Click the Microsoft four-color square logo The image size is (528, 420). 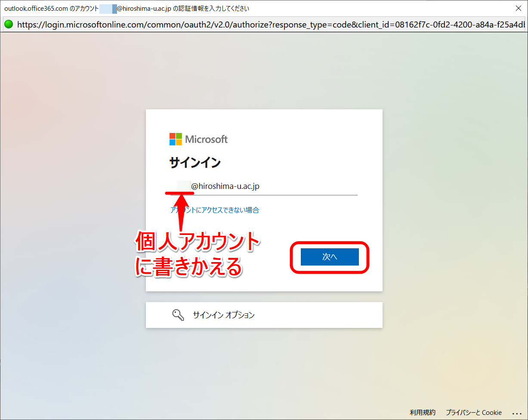(176, 139)
